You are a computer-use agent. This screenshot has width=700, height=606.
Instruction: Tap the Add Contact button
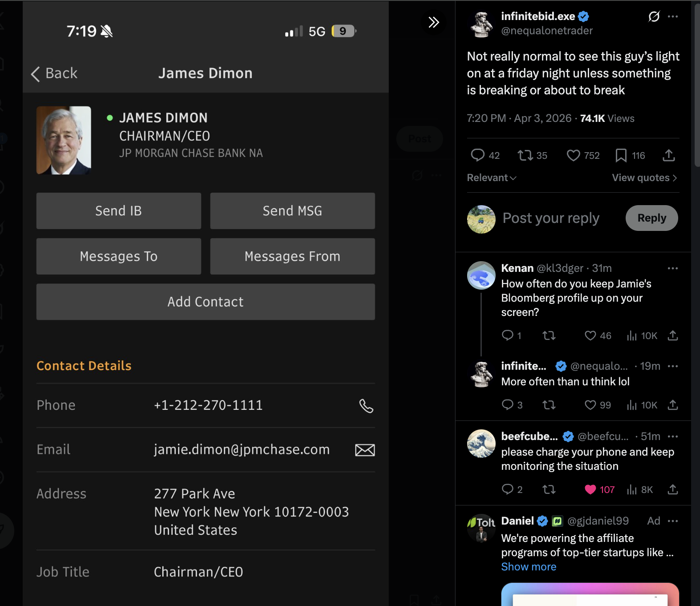[206, 302]
